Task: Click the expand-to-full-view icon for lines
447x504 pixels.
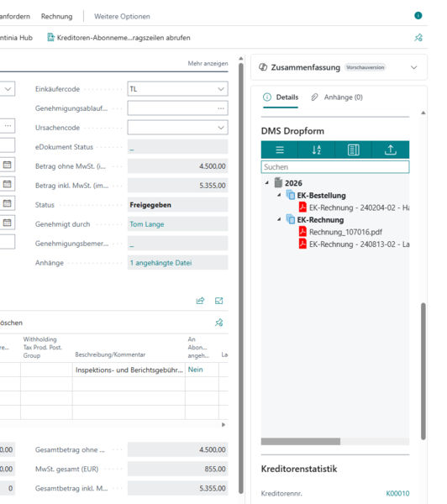Action: tap(219, 301)
